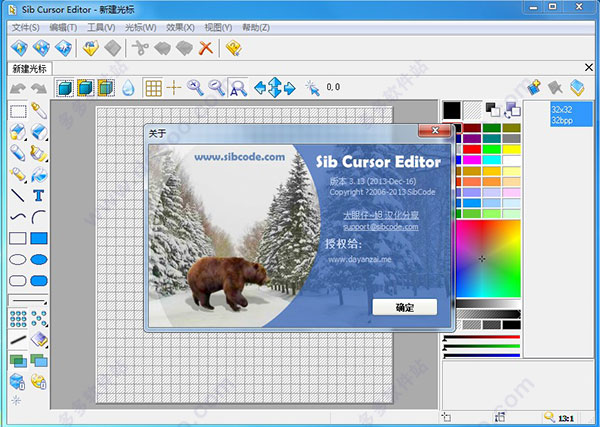Open the line style dropdown
The width and height of the screenshot is (600, 427).
[28, 301]
